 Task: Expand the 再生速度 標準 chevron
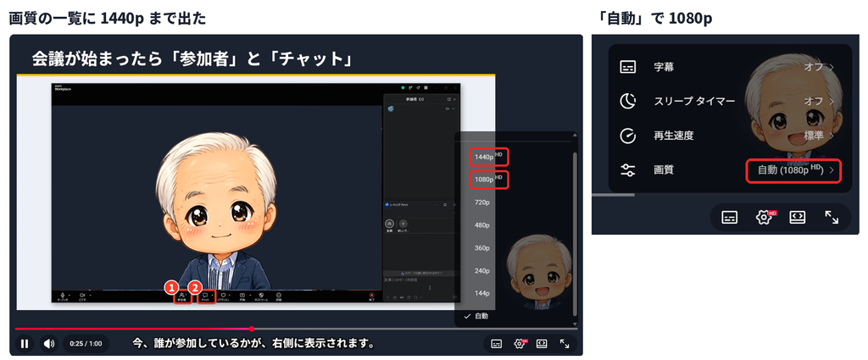coord(832,136)
